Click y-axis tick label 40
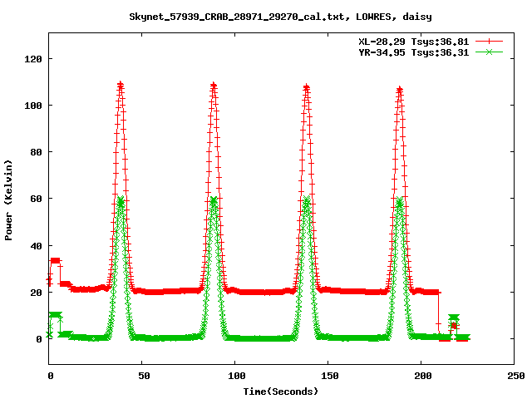Screen dimensions: 532x399 (37, 246)
